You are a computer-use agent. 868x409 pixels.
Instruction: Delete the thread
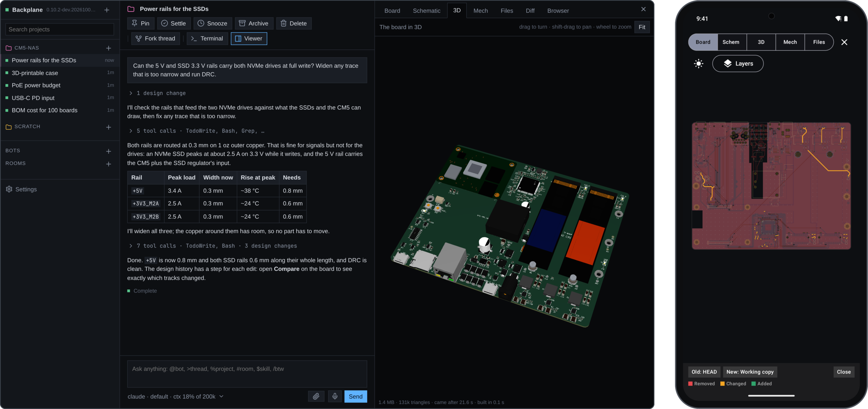[294, 24]
